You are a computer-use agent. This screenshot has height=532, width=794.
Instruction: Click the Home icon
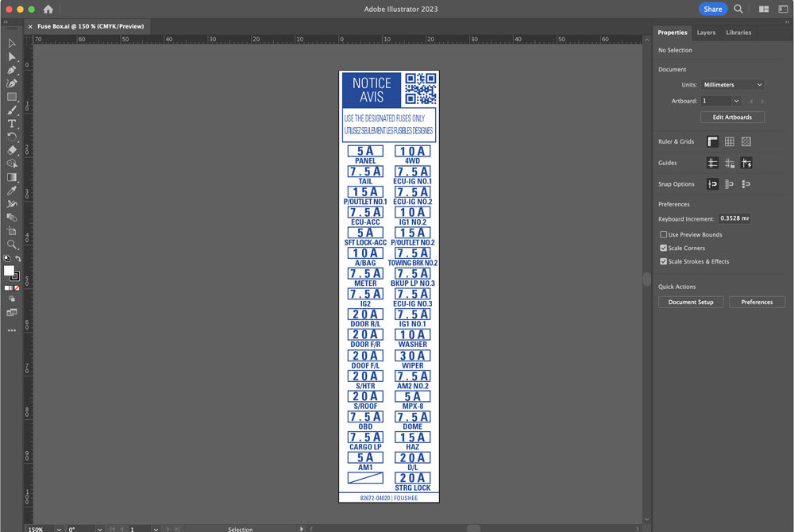point(48,9)
